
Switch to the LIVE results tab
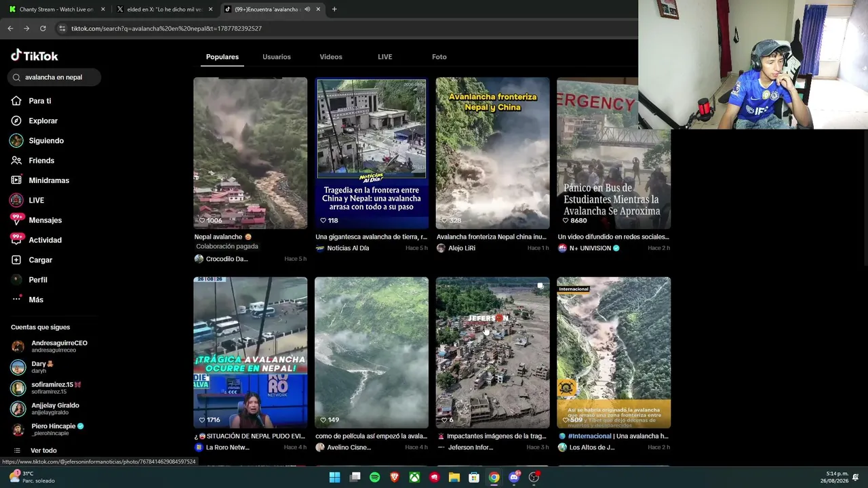pos(385,57)
